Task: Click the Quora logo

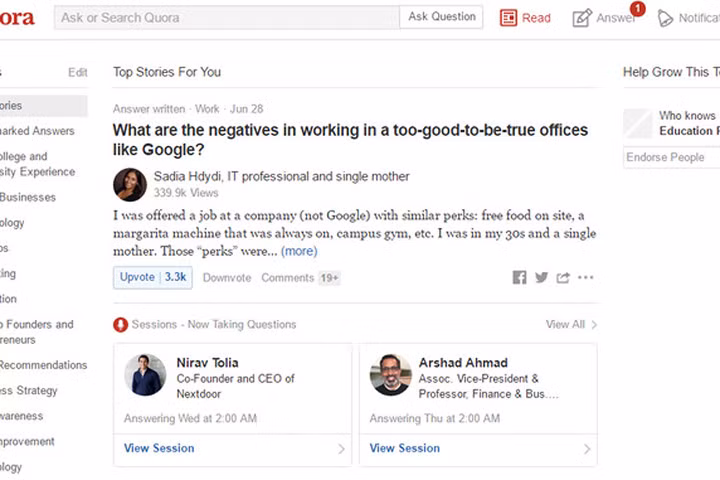Action: [x=17, y=18]
